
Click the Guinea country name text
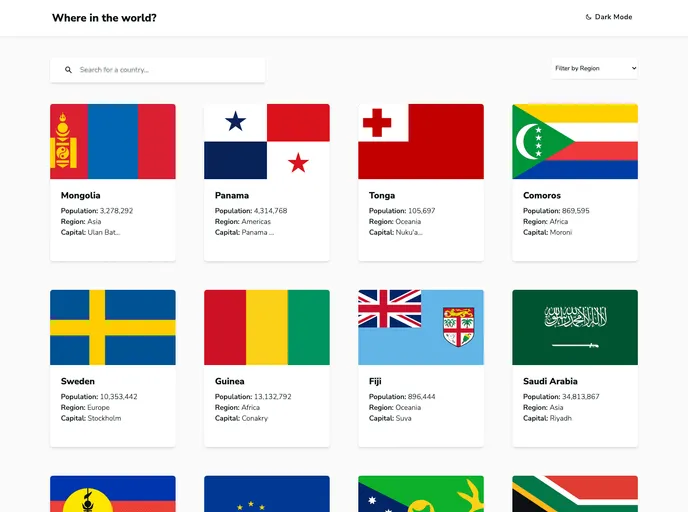[x=229, y=381]
